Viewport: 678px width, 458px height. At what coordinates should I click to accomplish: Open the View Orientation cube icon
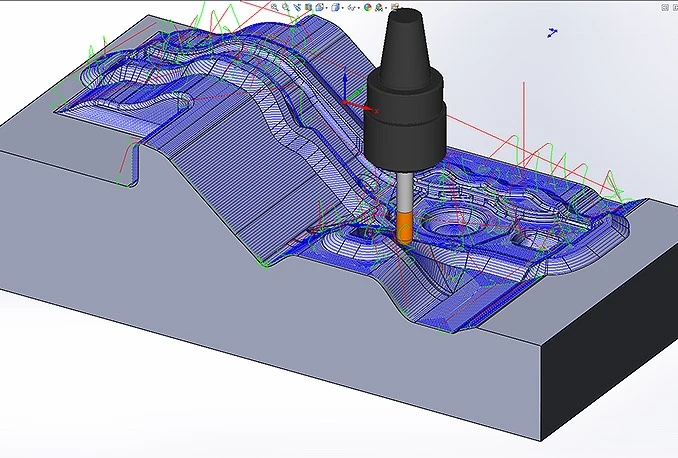click(320, 7)
